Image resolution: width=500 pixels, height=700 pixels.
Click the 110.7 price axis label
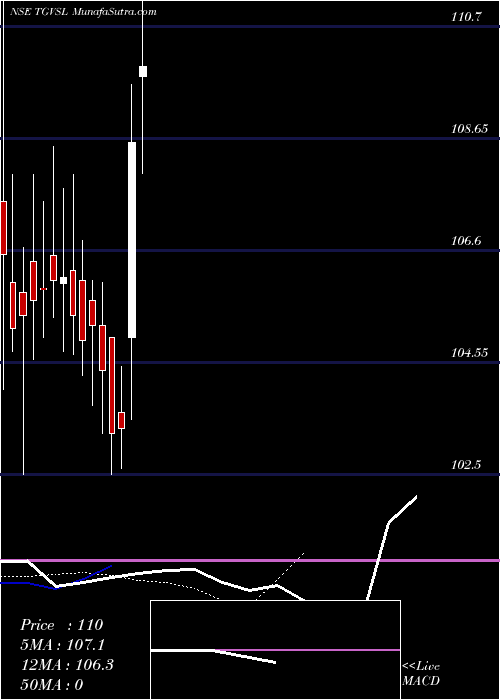click(x=467, y=17)
